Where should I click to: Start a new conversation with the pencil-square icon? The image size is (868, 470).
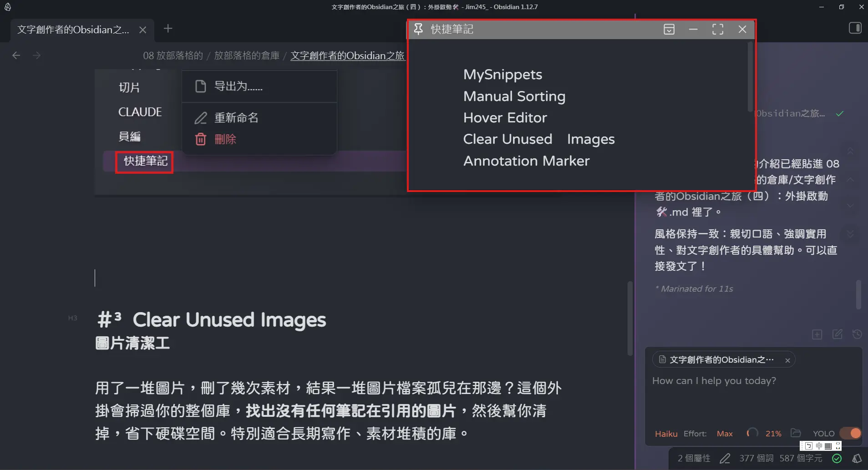(838, 334)
